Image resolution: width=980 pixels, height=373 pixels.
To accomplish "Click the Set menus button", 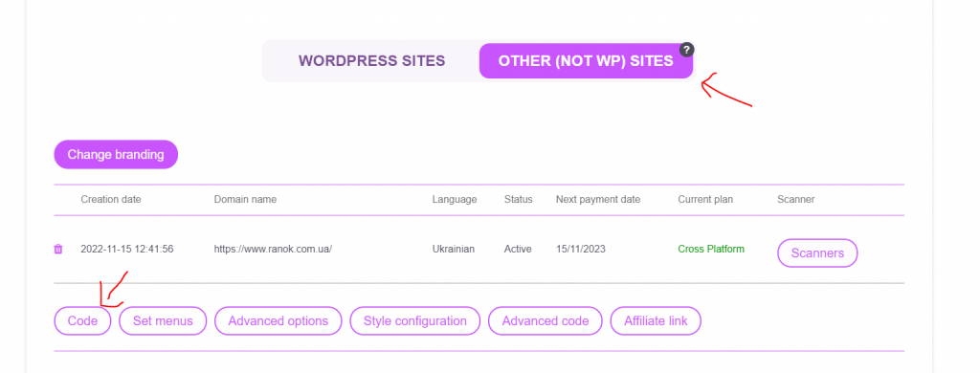I will pos(163,321).
